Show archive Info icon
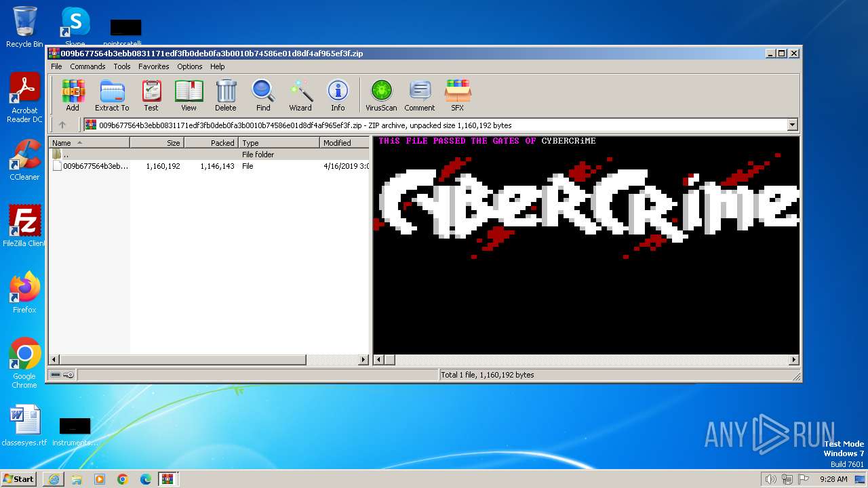This screenshot has width=868, height=488. coord(338,96)
